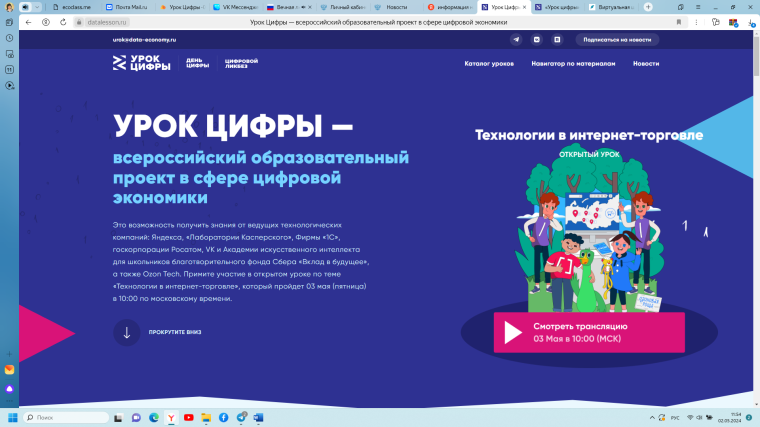Open the downloads icon in browser toolbar
Image resolution: width=760 pixels, height=427 pixels.
[750, 22]
